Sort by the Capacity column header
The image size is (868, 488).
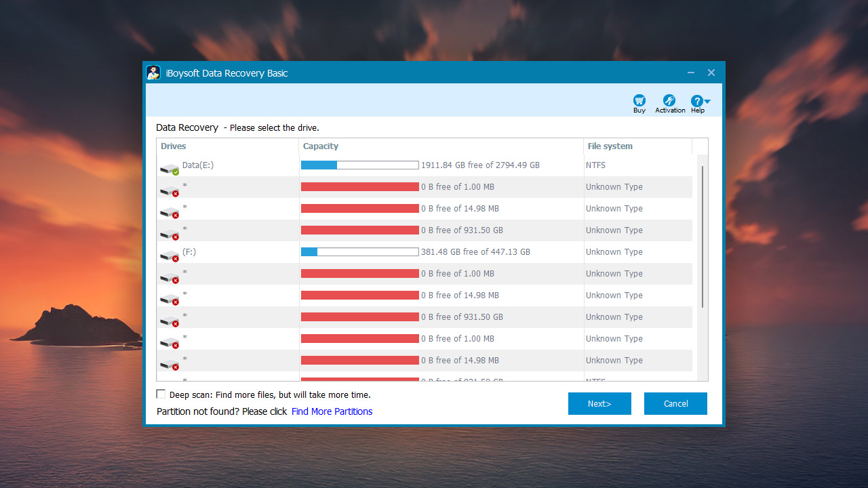click(441, 146)
